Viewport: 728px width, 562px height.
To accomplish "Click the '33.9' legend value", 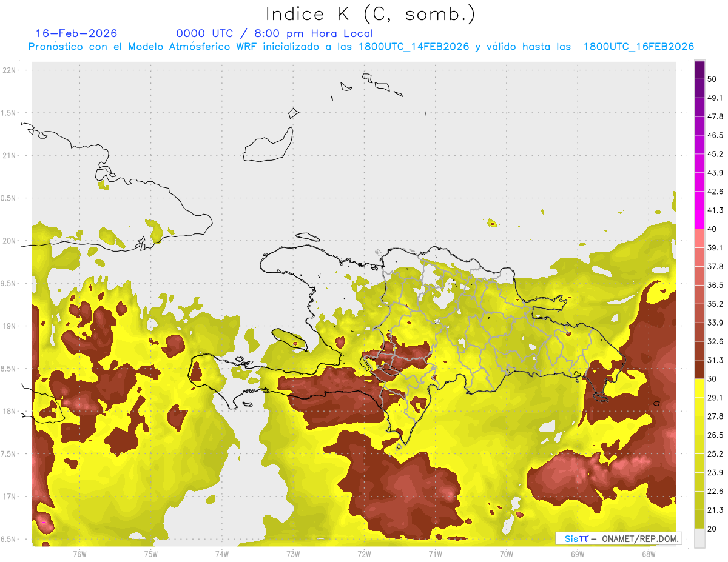I will pos(715,323).
